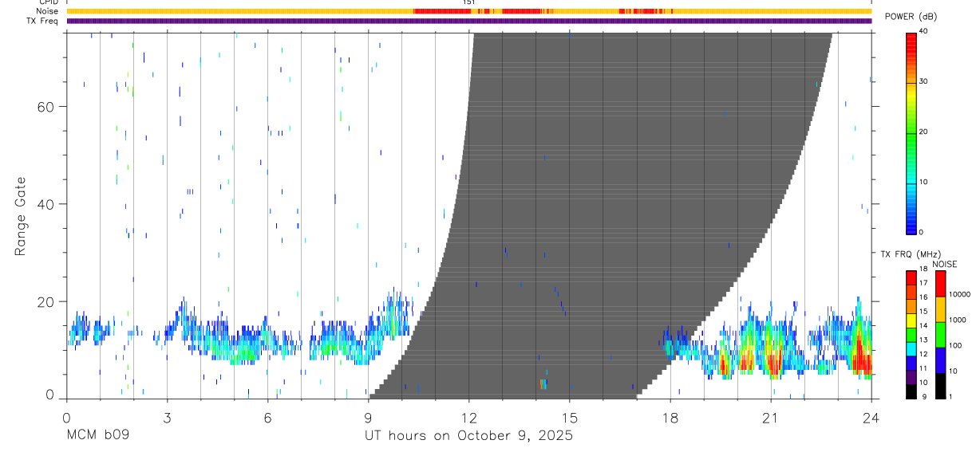Click the 'Noise' row label at top left
The width and height of the screenshot is (980, 452).
click(x=48, y=11)
